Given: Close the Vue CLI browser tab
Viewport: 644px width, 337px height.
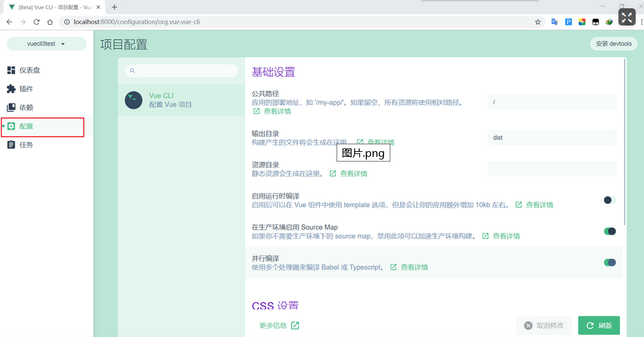Looking at the screenshot, I should [98, 7].
